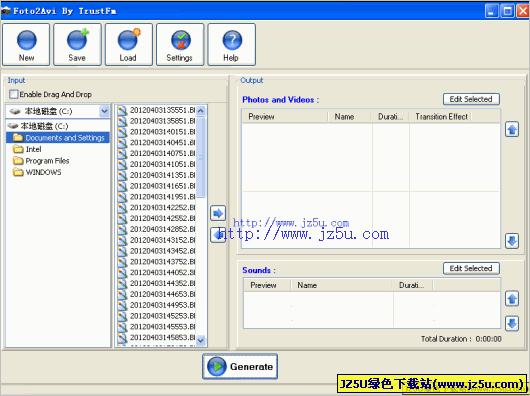The height and width of the screenshot is (396, 530).
Task: Click image icon of file 20120403145253
Action: 122,316
